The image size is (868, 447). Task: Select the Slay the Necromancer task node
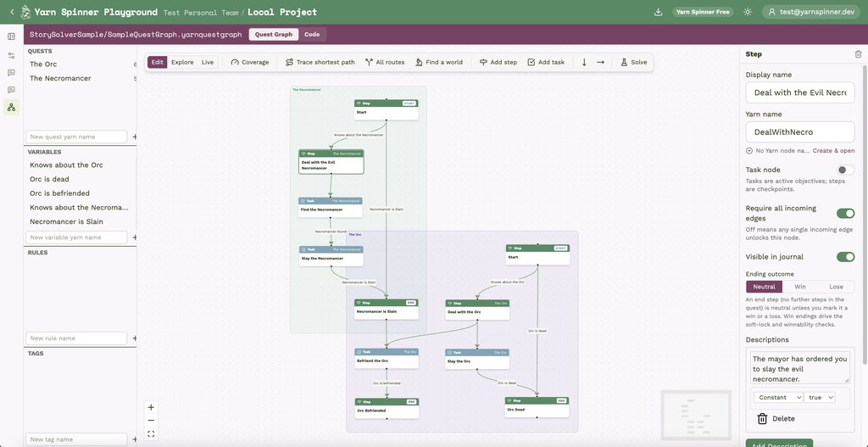[x=331, y=256]
